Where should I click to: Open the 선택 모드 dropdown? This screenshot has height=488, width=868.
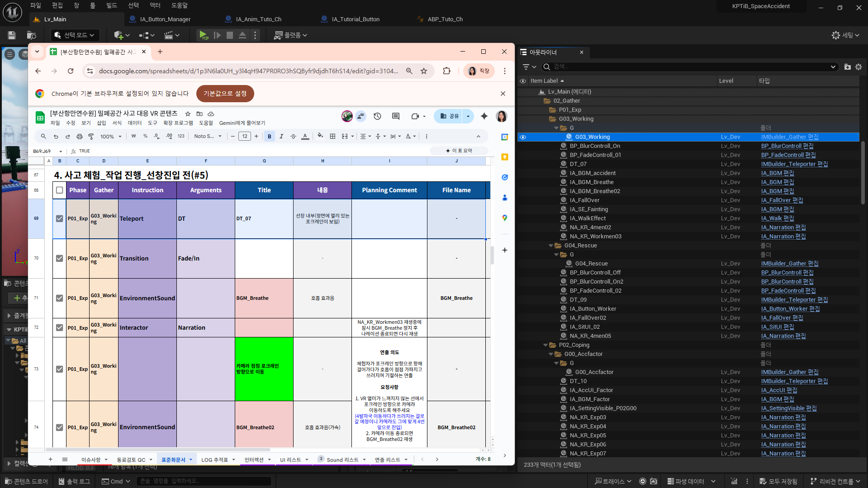point(75,35)
